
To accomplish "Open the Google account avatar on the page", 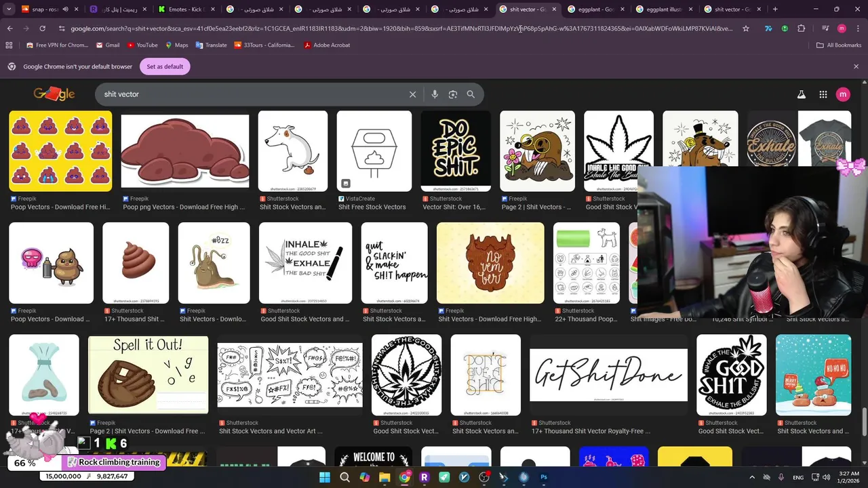I will tap(843, 94).
